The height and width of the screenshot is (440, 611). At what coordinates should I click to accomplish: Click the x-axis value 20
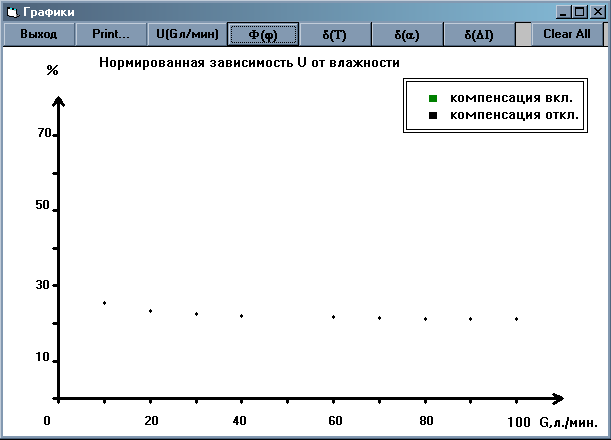[x=151, y=421]
